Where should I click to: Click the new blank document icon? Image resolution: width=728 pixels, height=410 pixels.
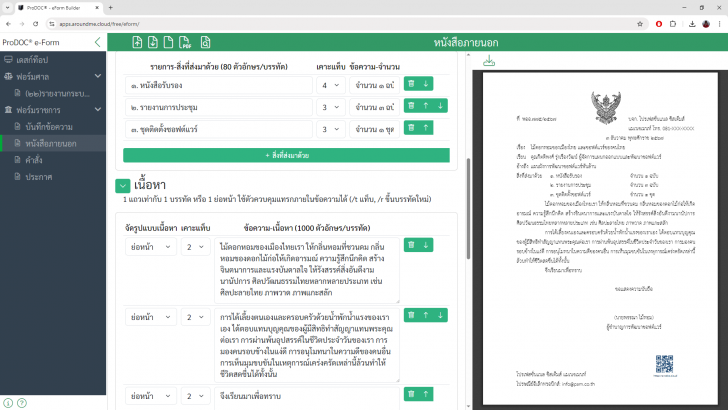[x=169, y=42]
